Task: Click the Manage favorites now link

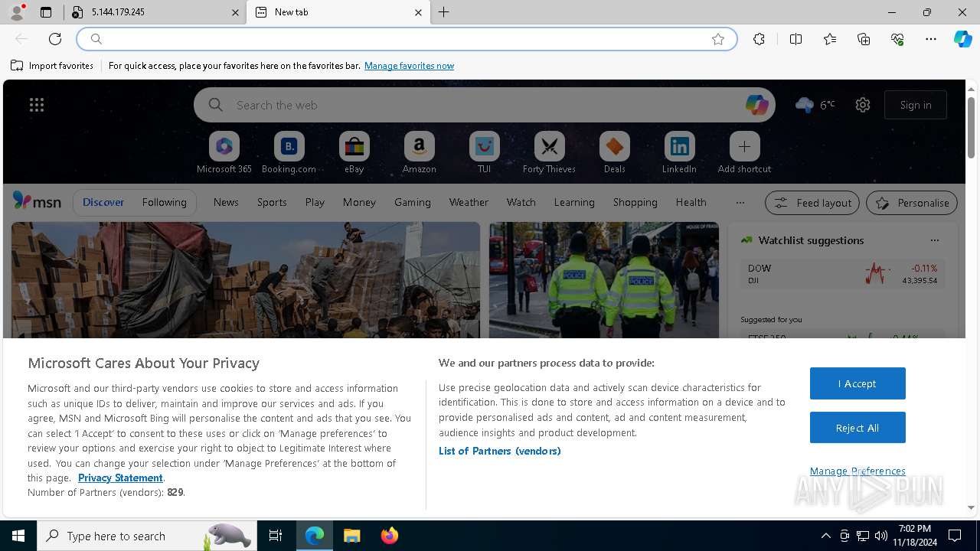Action: [410, 66]
